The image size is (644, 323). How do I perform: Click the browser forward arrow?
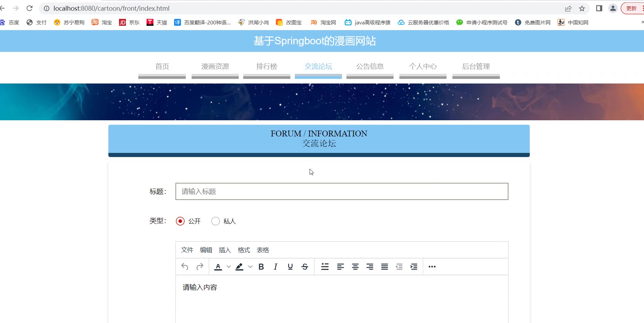click(x=15, y=8)
